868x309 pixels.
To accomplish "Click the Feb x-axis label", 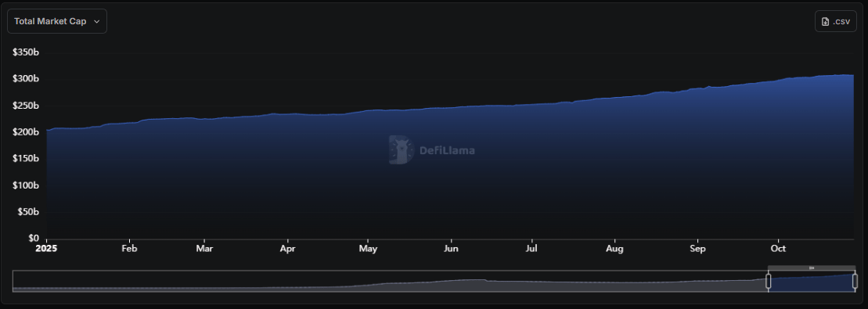I will [x=129, y=249].
